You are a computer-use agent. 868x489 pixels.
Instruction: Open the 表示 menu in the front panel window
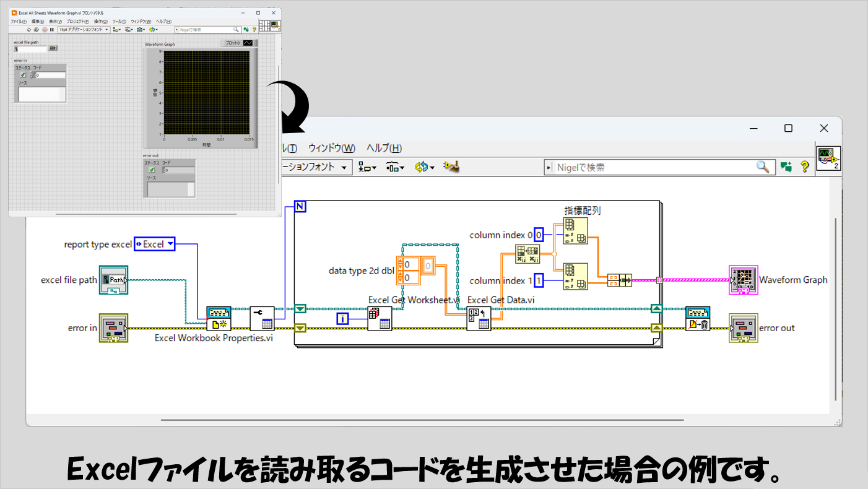pyautogui.click(x=56, y=21)
